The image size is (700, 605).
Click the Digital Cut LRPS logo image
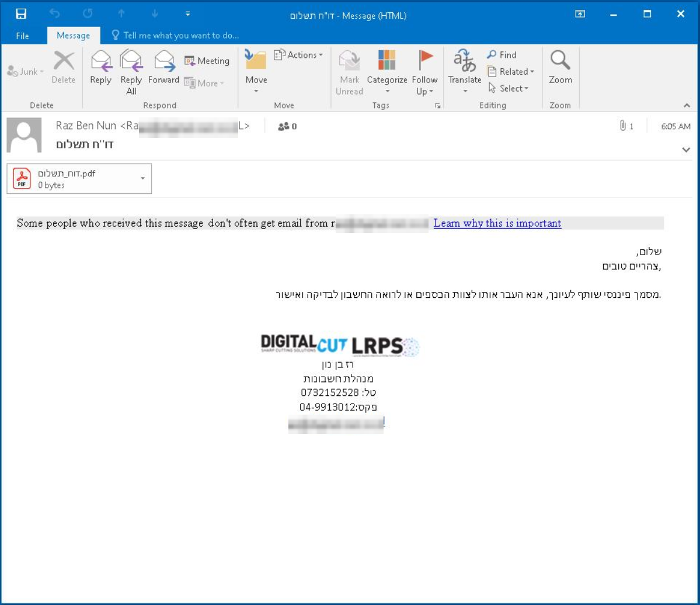coord(340,345)
